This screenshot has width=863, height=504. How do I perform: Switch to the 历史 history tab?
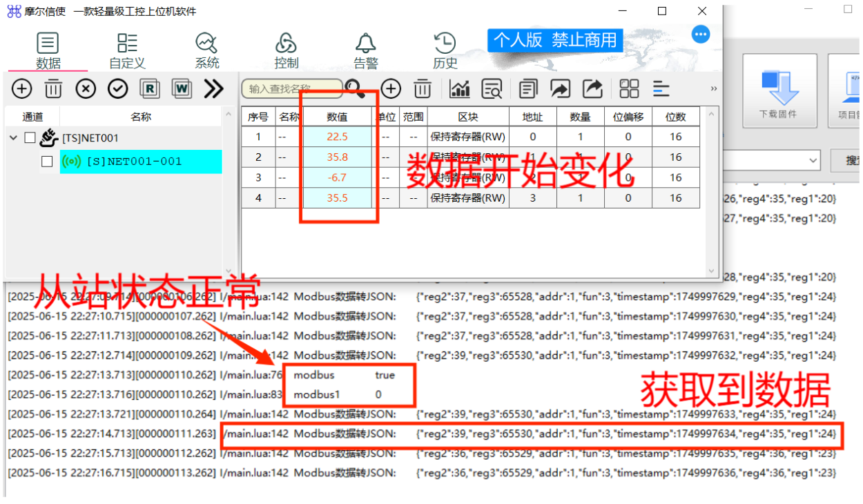(445, 50)
